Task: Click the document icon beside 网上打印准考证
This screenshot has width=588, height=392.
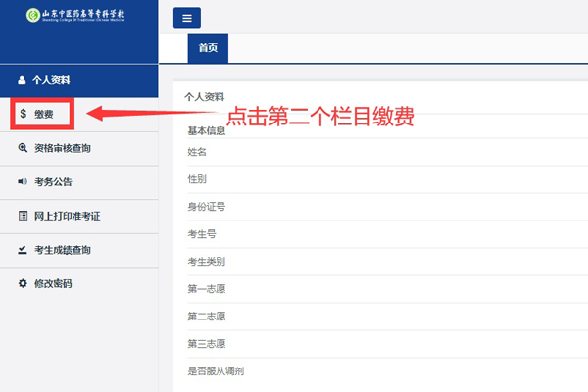Action: click(23, 216)
